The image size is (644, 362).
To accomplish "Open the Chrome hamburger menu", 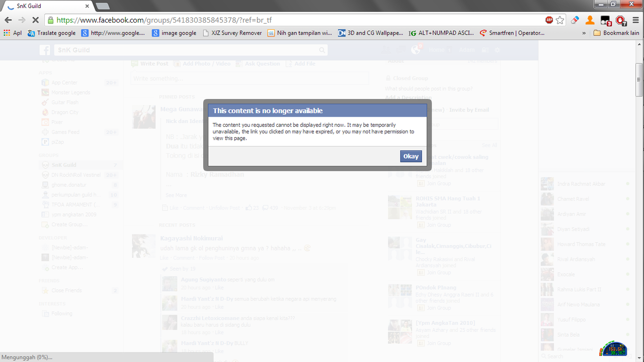I will [x=635, y=20].
